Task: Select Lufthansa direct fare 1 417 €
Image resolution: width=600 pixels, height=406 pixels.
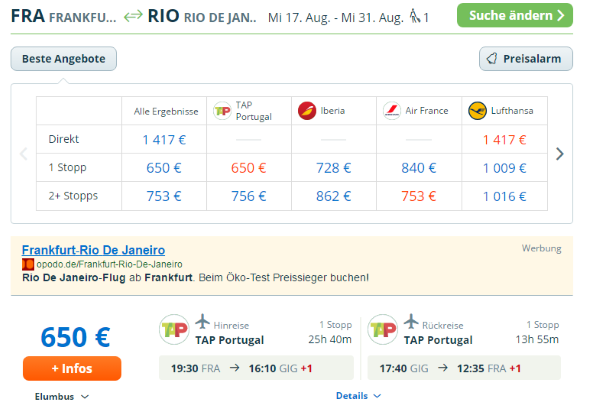Action: [504, 140]
